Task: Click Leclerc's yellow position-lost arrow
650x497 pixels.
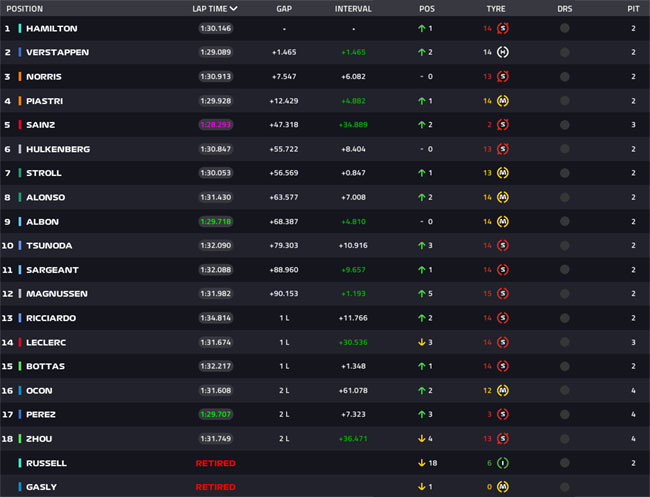Action: click(422, 342)
